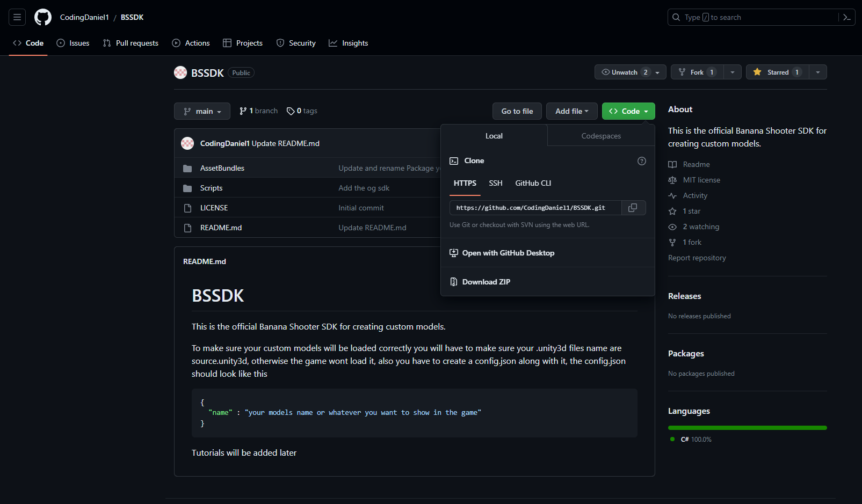This screenshot has width=862, height=504.
Task: Open the Projects tab
Action: (243, 43)
